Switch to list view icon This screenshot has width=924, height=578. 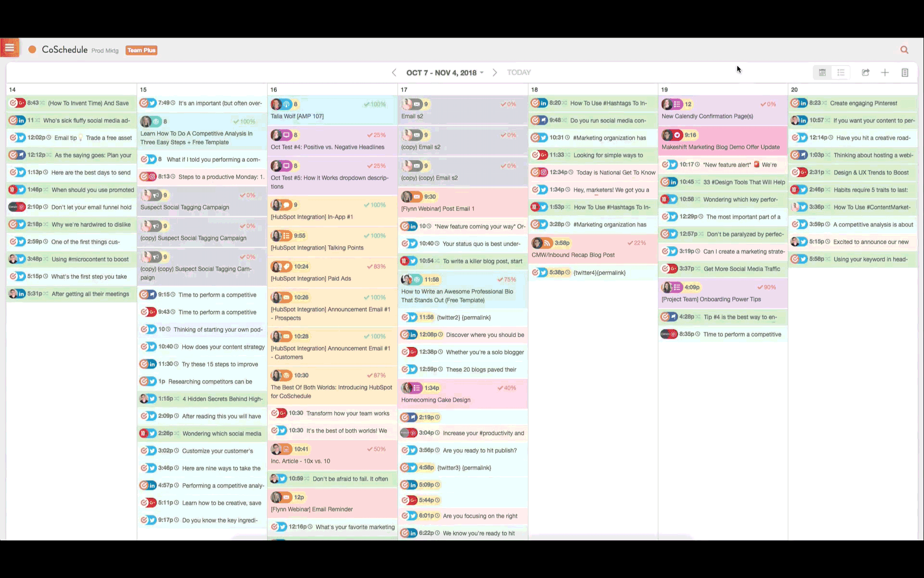click(841, 73)
